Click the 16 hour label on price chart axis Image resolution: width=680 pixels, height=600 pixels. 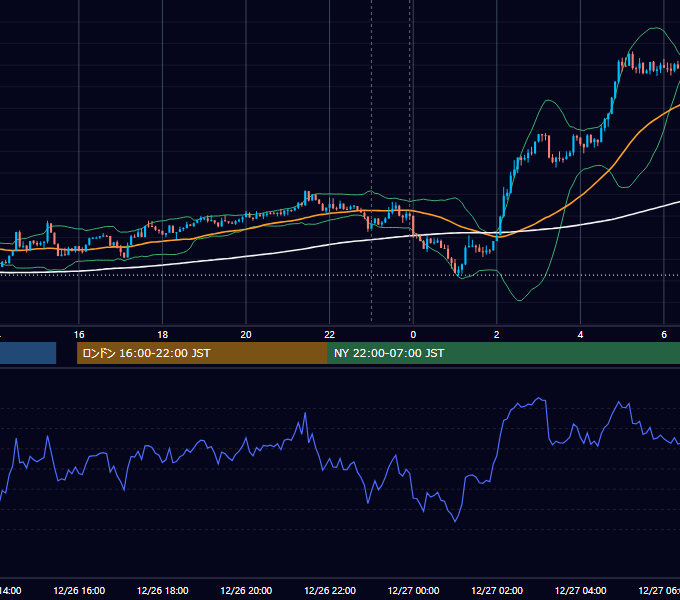79,335
